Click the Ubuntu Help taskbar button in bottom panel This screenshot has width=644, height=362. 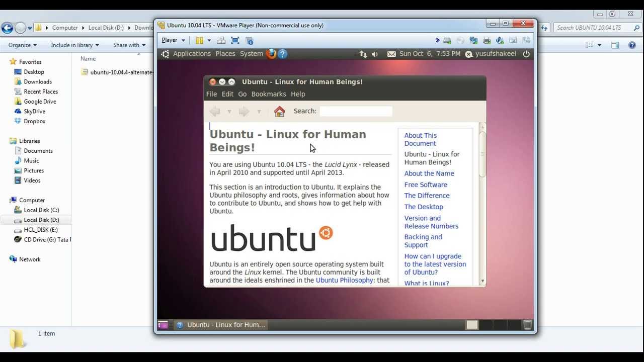click(220, 325)
